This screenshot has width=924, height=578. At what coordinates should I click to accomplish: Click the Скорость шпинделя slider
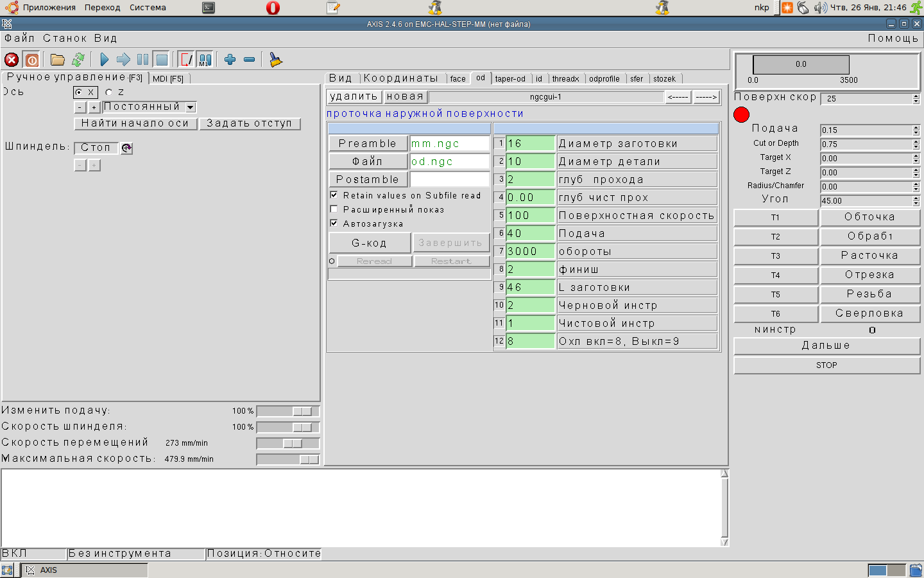coord(288,427)
